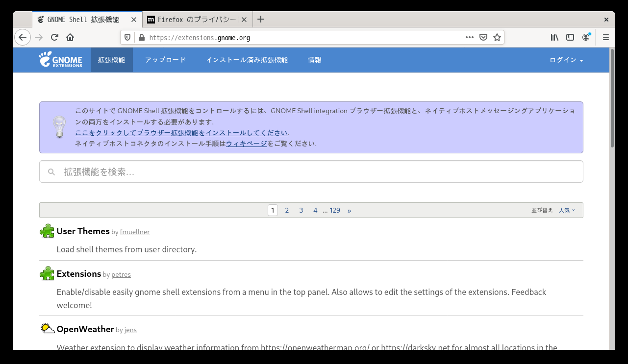Save page to Pocket
This screenshot has width=628, height=364.
click(x=483, y=37)
